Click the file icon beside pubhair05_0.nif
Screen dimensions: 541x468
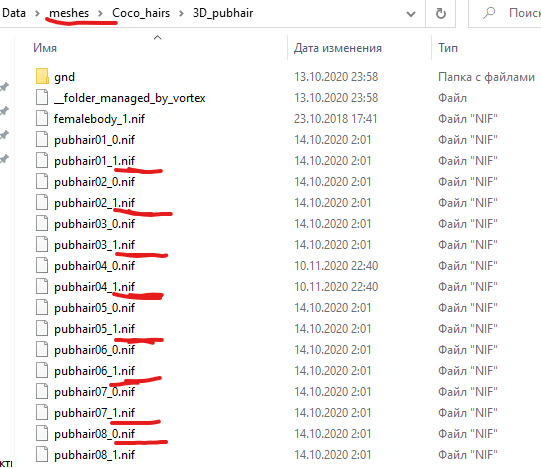click(x=42, y=308)
